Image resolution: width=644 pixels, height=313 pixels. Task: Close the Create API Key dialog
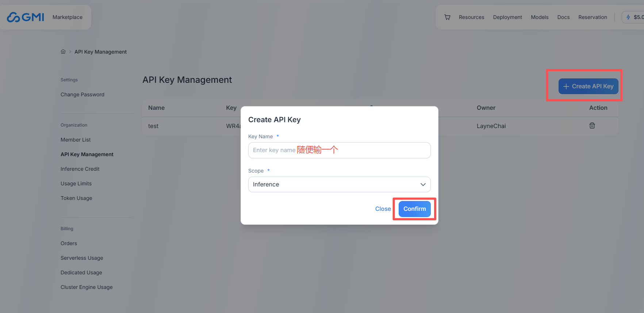point(383,209)
